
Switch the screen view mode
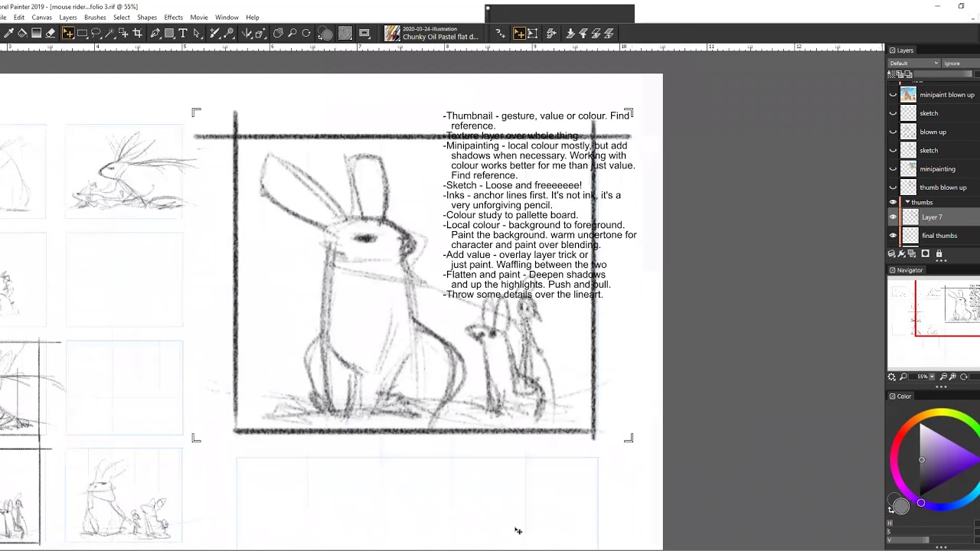tap(364, 33)
